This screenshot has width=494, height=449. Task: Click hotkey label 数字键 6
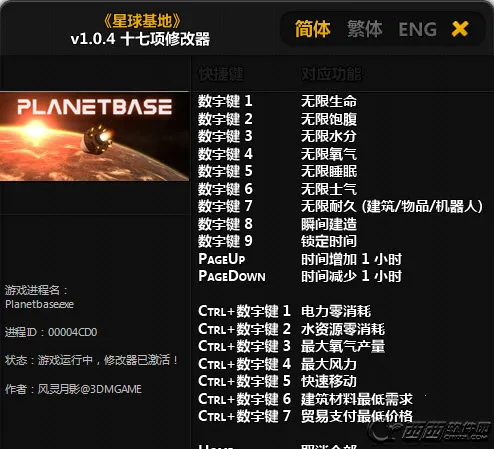(x=225, y=189)
